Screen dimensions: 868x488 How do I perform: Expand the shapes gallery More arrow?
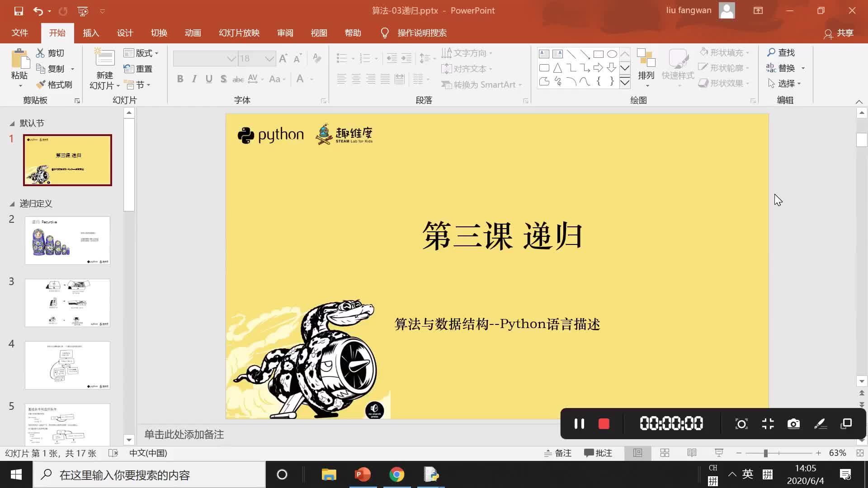tap(625, 83)
